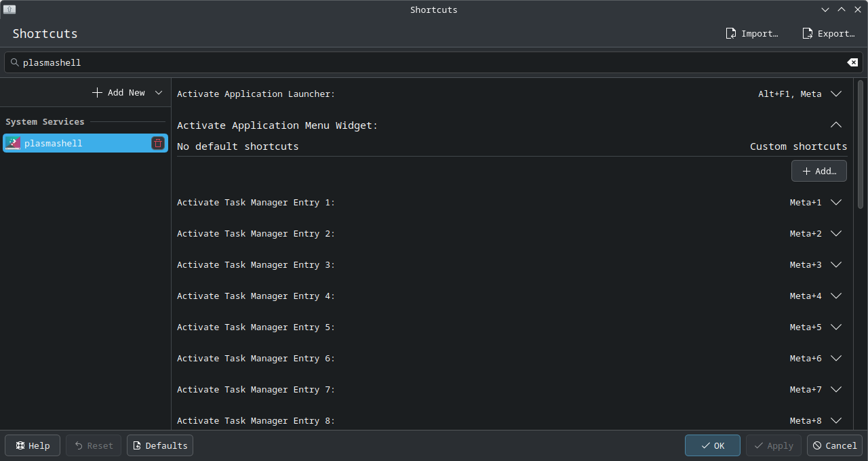
Task: Expand Activate Task Manager Entry 5
Action: (836, 327)
